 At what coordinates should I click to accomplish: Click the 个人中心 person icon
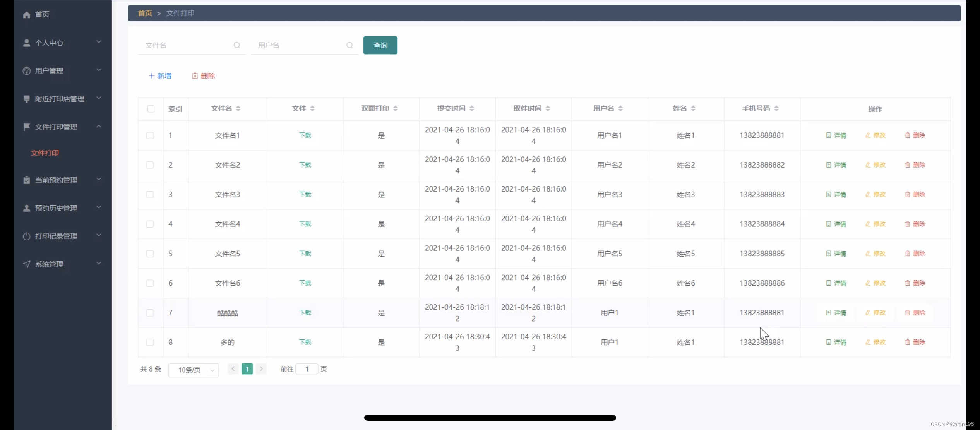pos(26,43)
